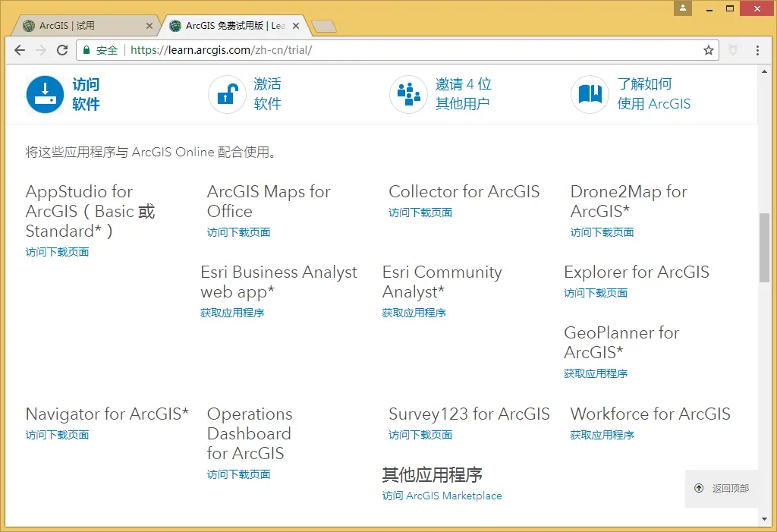Reload the page with refresh icon
777x532 pixels.
[62, 50]
